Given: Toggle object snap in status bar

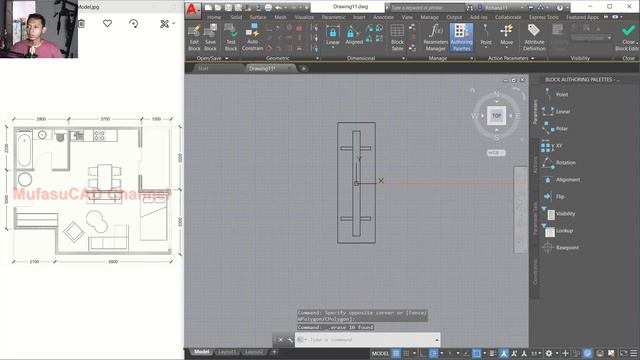Looking at the screenshot, I should pos(476,353).
